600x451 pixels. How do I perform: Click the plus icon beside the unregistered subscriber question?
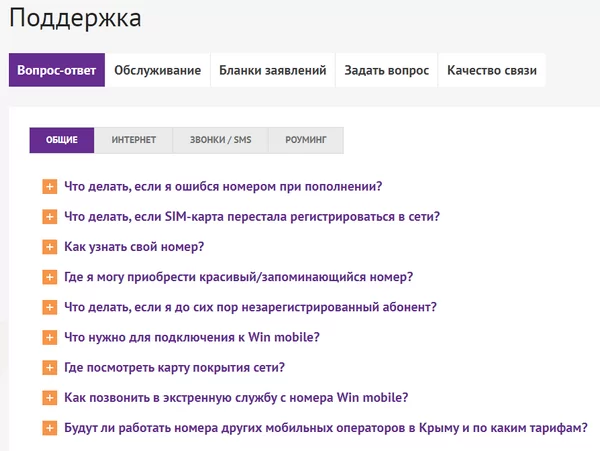coord(49,307)
